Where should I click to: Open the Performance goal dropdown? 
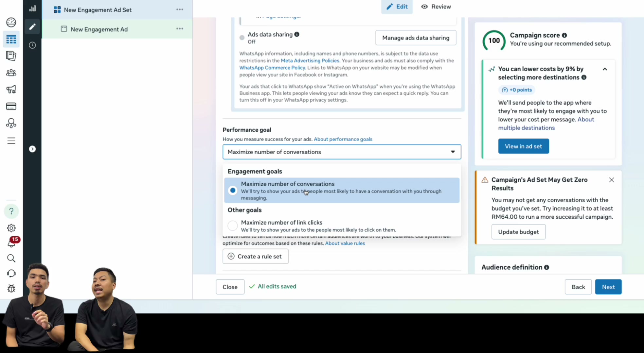pyautogui.click(x=342, y=152)
